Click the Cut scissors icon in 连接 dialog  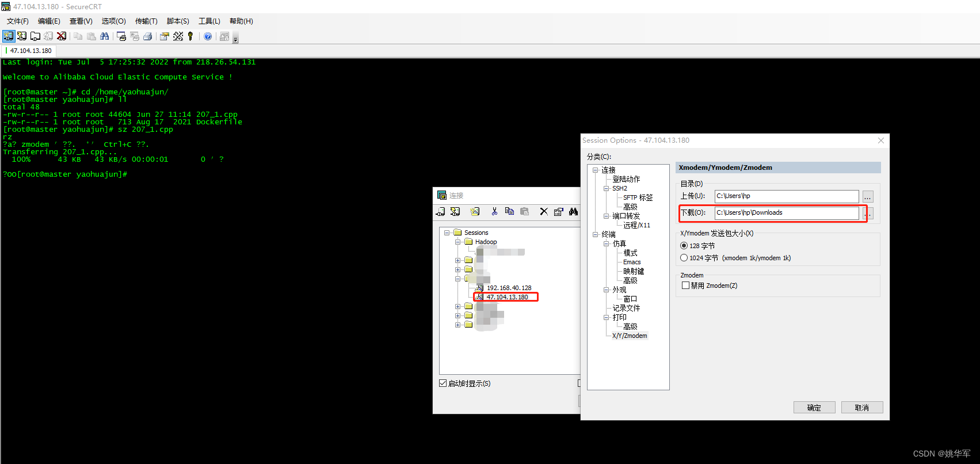pos(494,212)
